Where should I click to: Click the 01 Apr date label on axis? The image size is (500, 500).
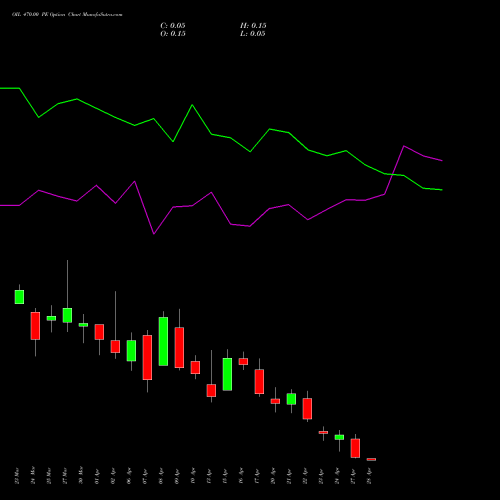pos(97,476)
